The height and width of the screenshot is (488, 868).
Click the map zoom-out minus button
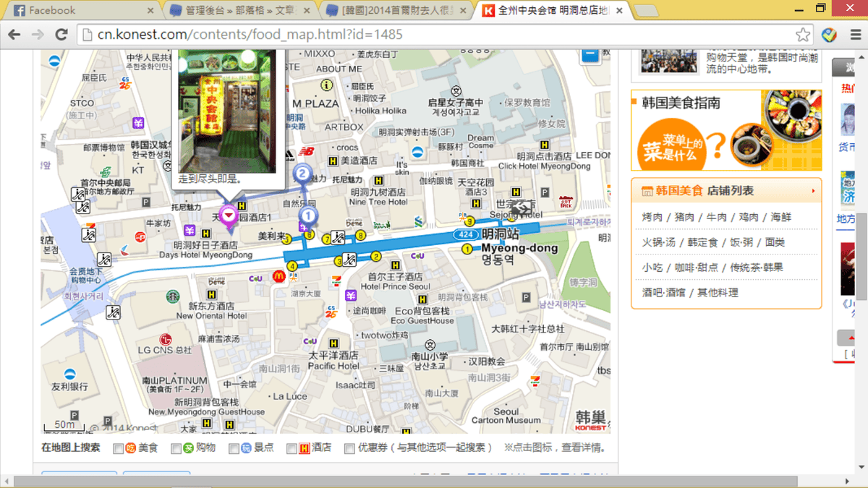click(591, 54)
